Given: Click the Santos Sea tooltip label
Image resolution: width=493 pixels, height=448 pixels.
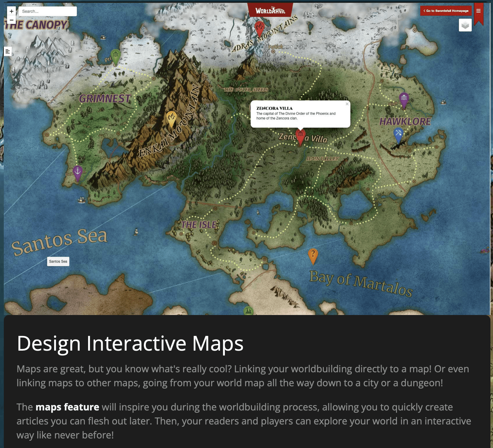Looking at the screenshot, I should tap(58, 262).
